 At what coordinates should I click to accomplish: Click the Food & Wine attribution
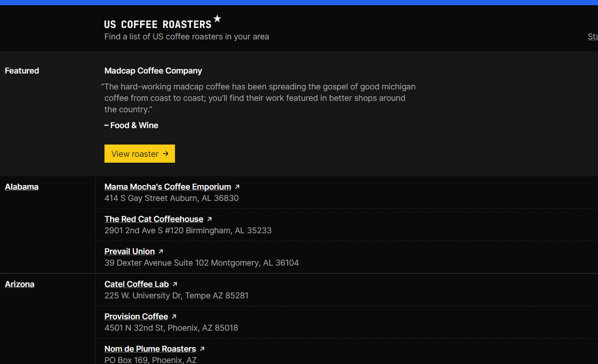tap(131, 125)
